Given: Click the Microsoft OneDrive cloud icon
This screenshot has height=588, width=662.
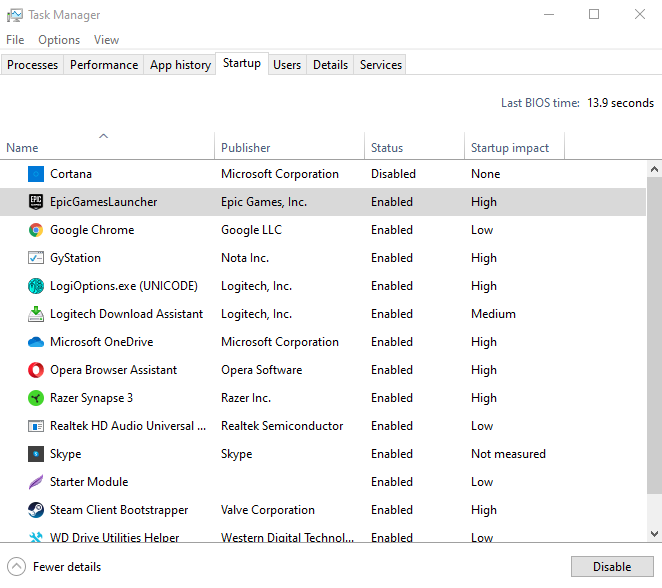Looking at the screenshot, I should pyautogui.click(x=36, y=342).
